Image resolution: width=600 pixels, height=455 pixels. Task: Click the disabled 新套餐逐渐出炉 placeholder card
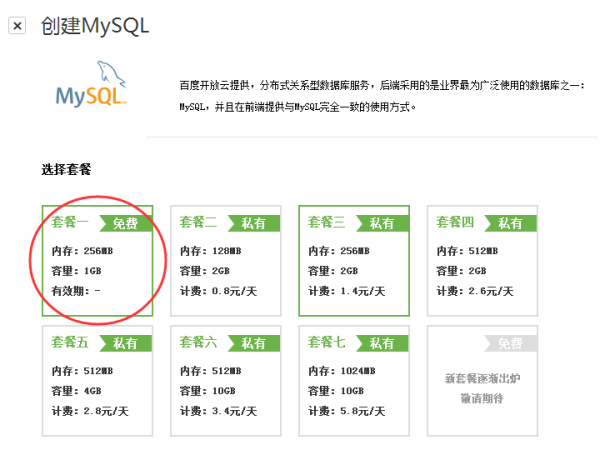[482, 381]
